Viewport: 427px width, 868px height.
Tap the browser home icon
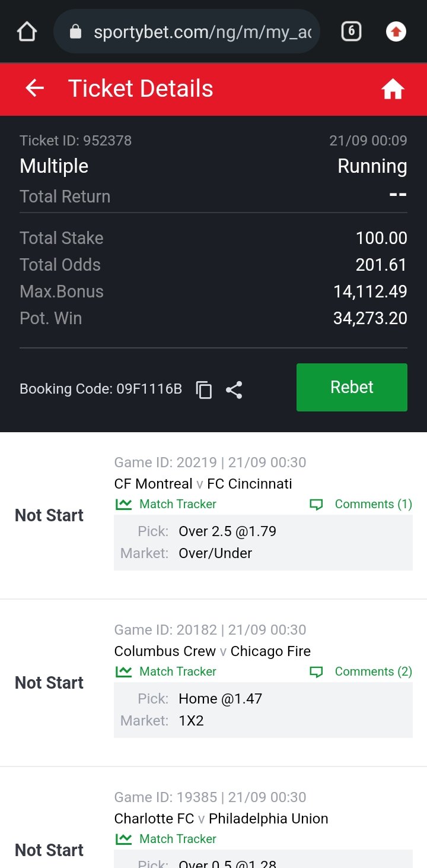tap(27, 31)
